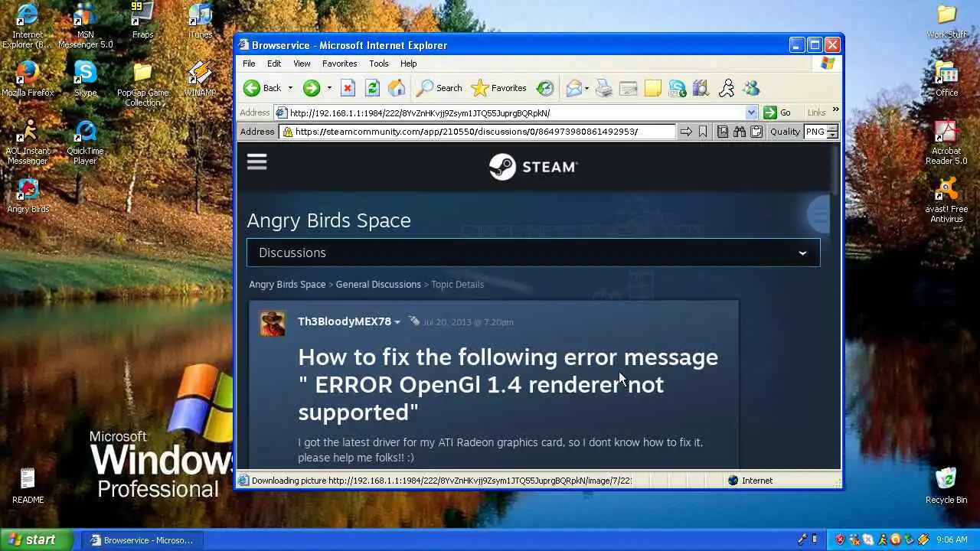The height and width of the screenshot is (551, 980).
Task: Click the taskbar clock showing 9:06 AM
Action: pyautogui.click(x=952, y=540)
